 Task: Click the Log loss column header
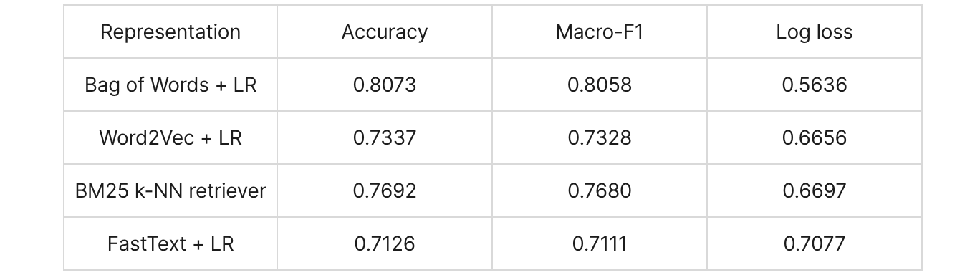point(815,32)
